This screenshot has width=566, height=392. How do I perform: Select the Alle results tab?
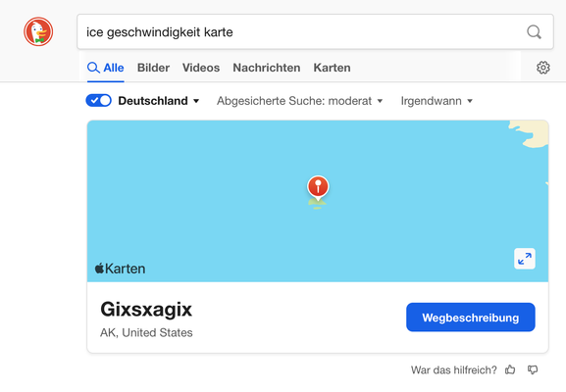tap(106, 68)
